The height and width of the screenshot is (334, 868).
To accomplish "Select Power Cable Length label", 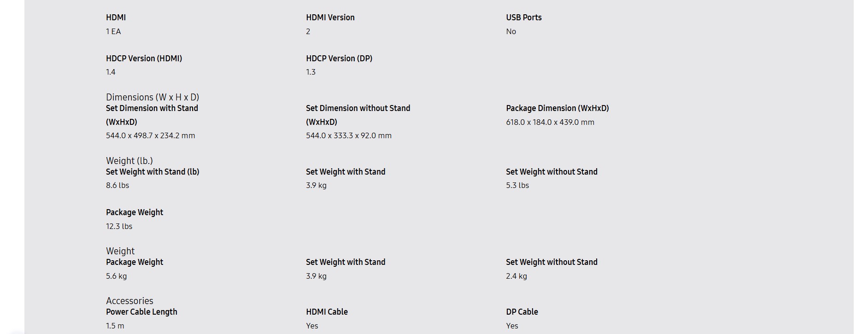I will tap(141, 312).
